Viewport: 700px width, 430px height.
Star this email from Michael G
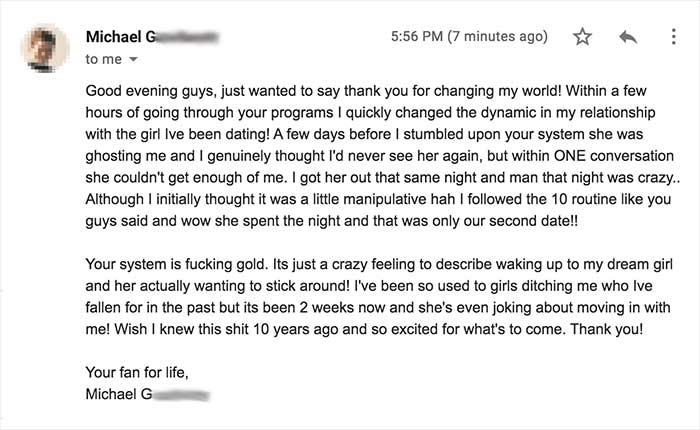click(x=582, y=37)
